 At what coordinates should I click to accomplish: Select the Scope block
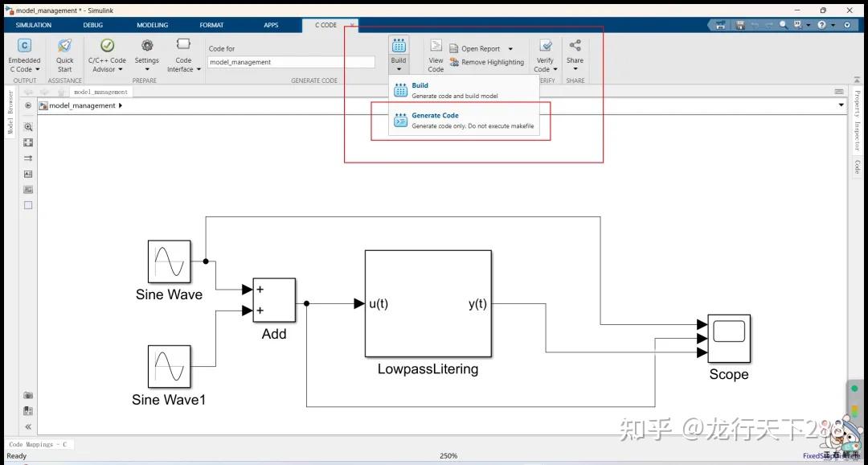(729, 338)
